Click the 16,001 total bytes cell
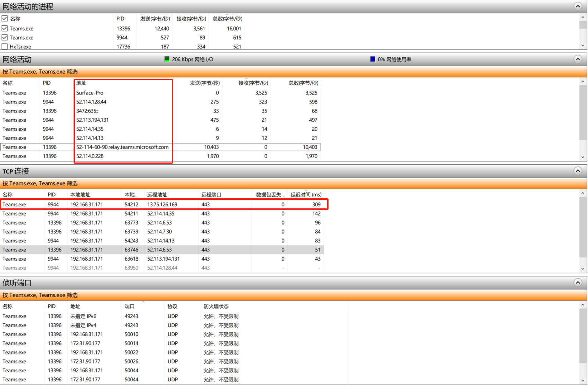 [234, 28]
